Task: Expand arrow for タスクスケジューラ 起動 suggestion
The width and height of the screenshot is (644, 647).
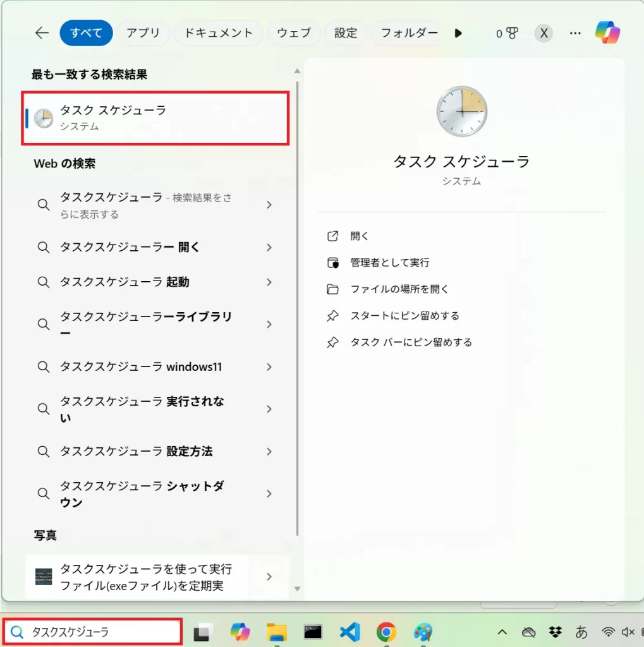Action: point(269,282)
